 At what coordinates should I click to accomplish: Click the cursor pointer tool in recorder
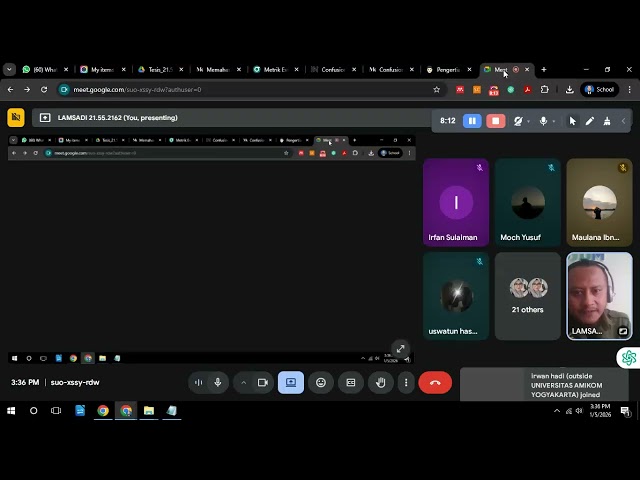[x=573, y=121]
